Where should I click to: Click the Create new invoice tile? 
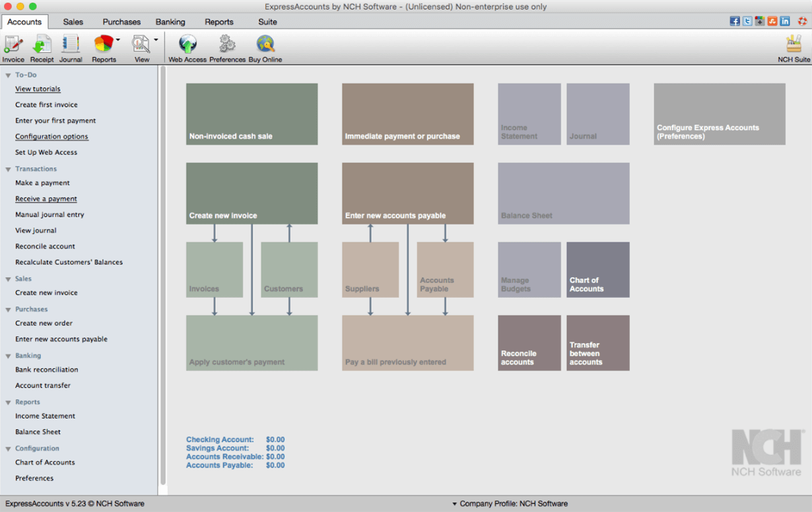coord(252,194)
